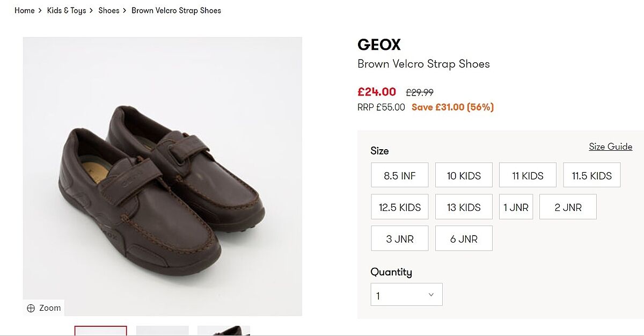Choose the 11 KIDS size option
Image resolution: width=644 pixels, height=336 pixels.
[528, 176]
